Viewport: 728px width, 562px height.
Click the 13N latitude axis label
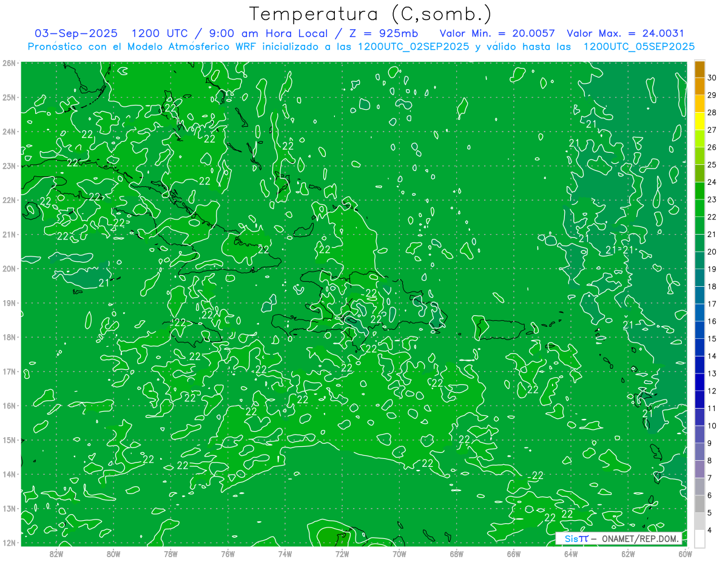9,509
